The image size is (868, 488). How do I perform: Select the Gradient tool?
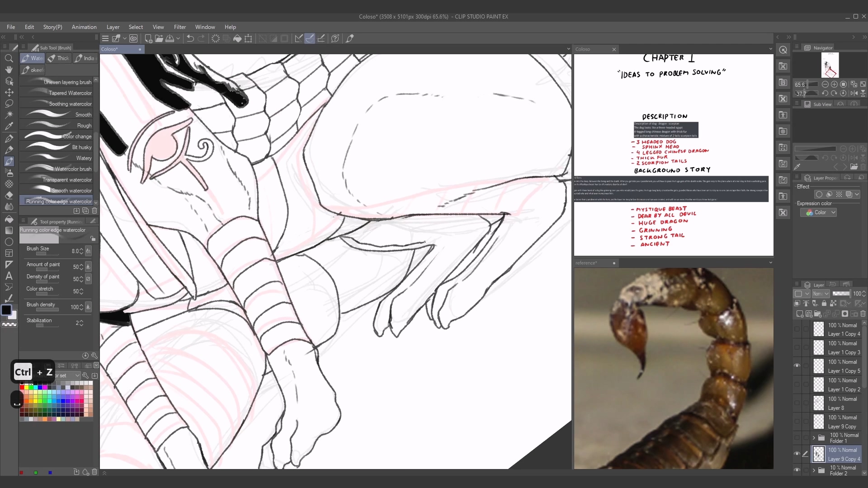pyautogui.click(x=9, y=230)
